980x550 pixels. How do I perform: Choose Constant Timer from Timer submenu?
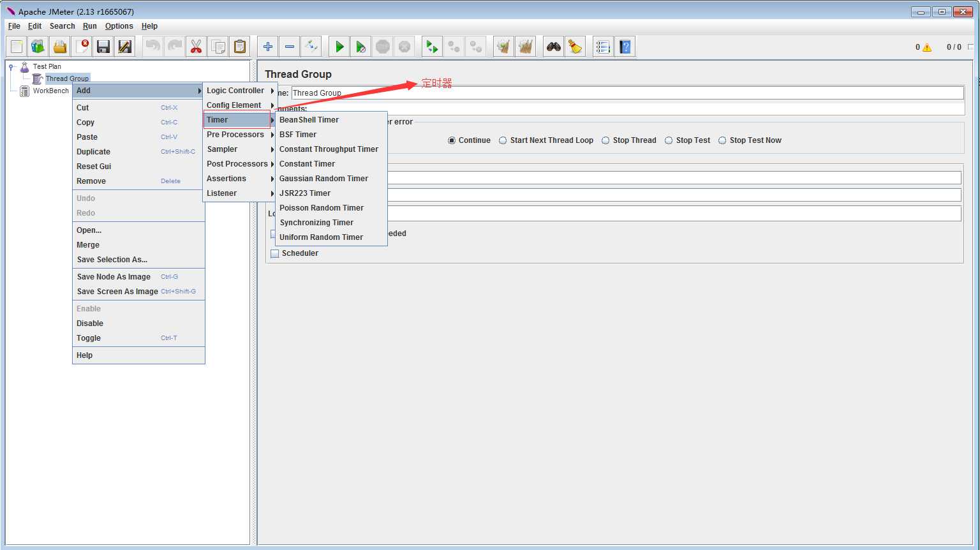[331, 164]
